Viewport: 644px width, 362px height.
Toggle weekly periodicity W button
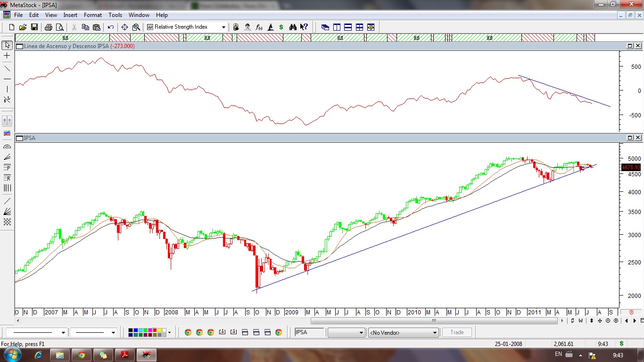coord(580,321)
